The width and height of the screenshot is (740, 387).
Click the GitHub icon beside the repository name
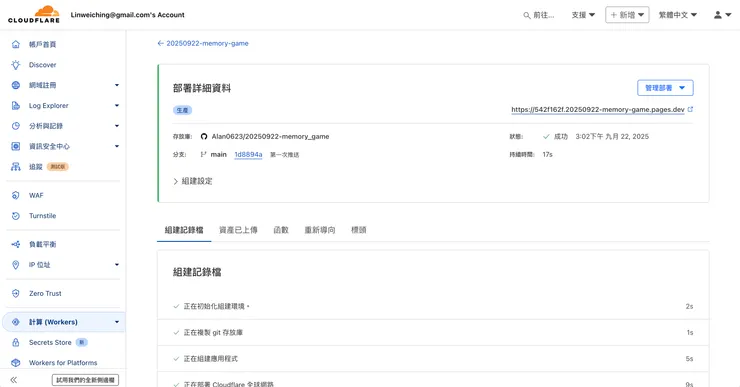[x=204, y=136]
